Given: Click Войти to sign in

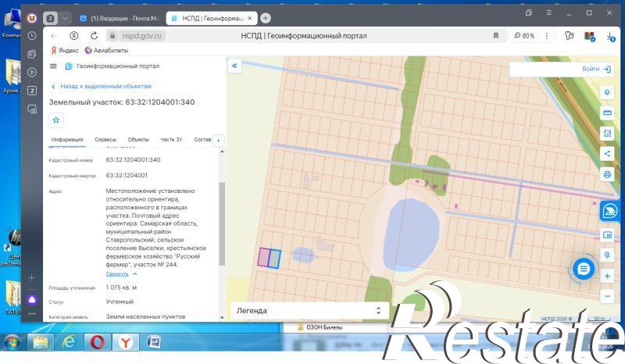Looking at the screenshot, I should pos(596,69).
